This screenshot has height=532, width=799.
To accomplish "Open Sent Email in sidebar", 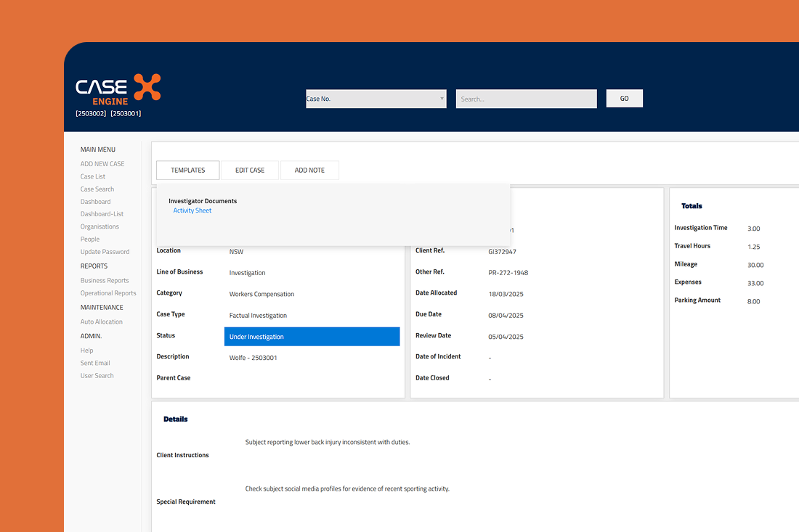I will (95, 363).
